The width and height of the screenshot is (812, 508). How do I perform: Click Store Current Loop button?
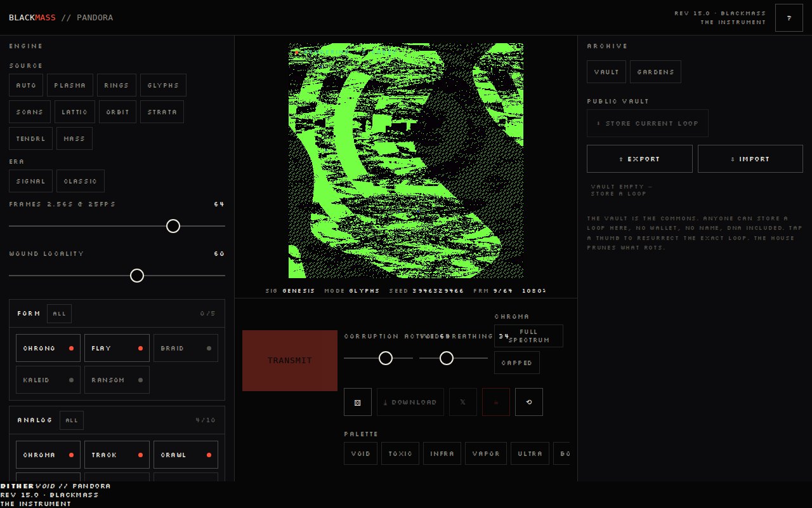point(648,123)
